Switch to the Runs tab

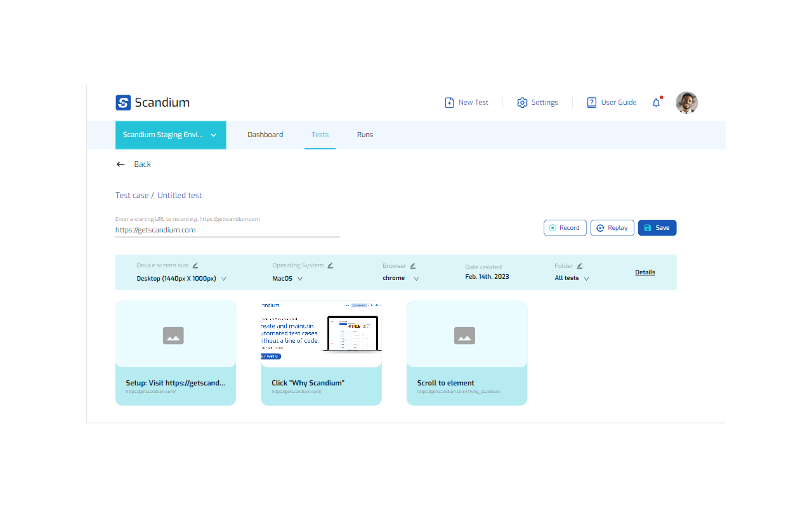(365, 135)
